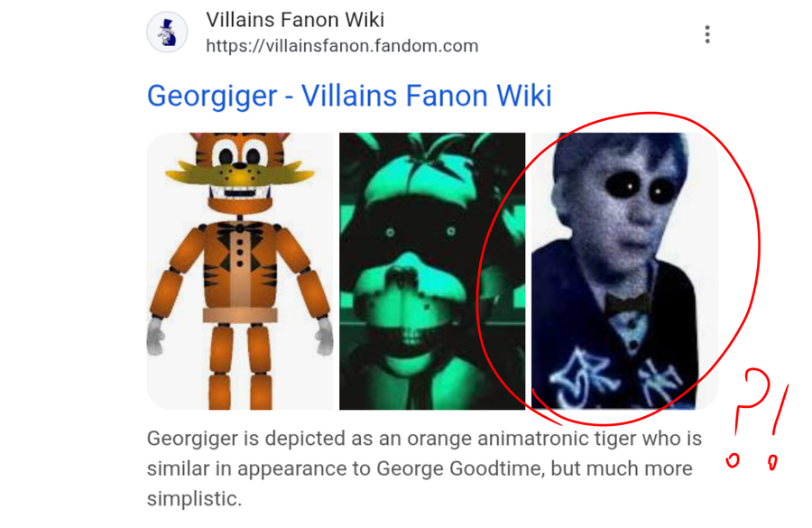Click the 'Villains Fanon Wiki' site name
The height and width of the screenshot is (528, 812).
pyautogui.click(x=295, y=20)
